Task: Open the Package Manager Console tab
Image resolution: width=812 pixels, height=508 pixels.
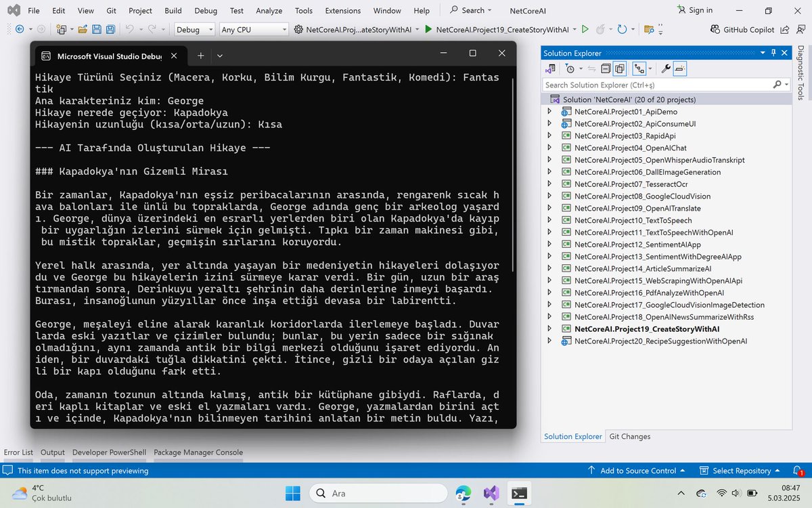Action: [198, 452]
